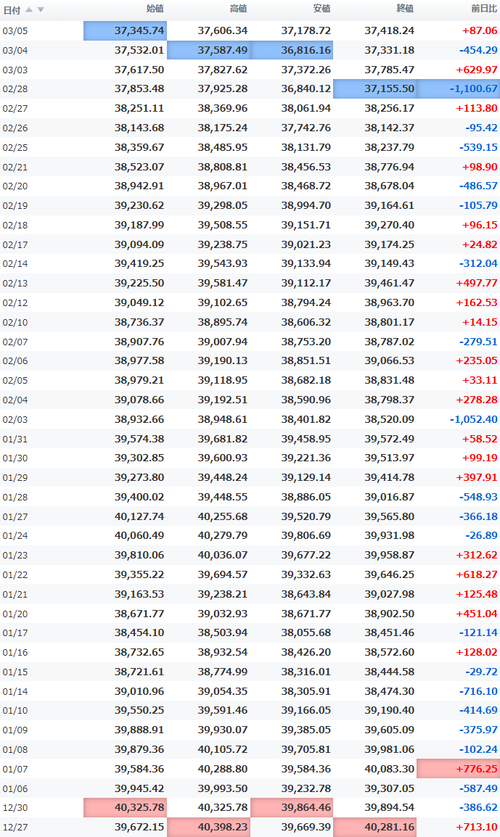Click the 終値 column header
The image size is (500, 837).
click(405, 9)
